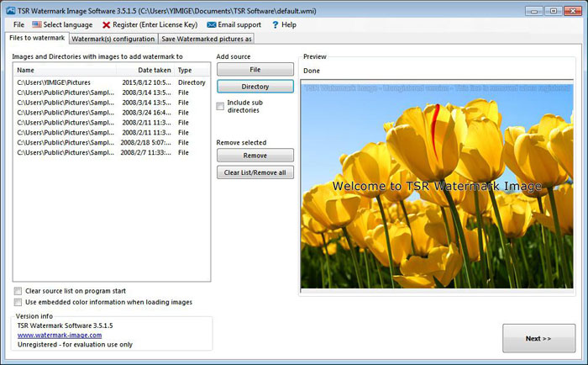
Task: Open Email support menu item
Action: click(234, 24)
